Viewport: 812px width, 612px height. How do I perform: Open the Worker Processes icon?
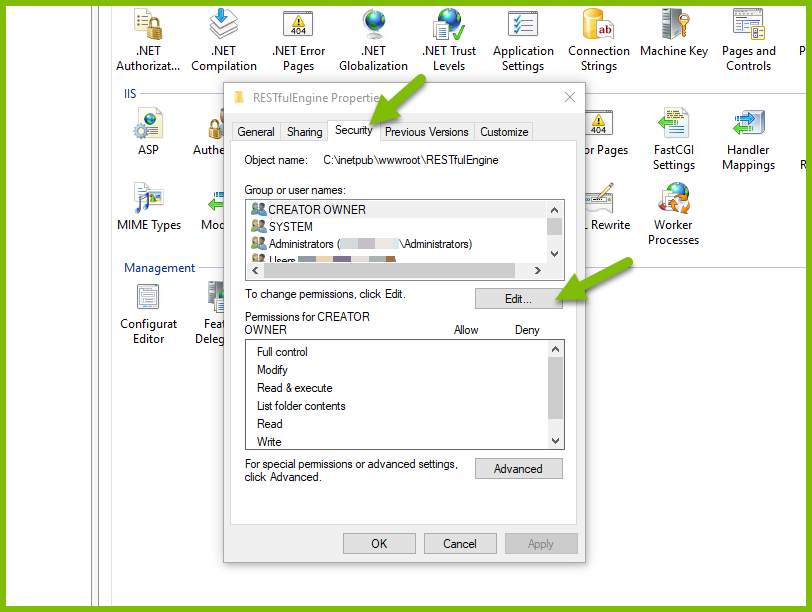tap(673, 214)
